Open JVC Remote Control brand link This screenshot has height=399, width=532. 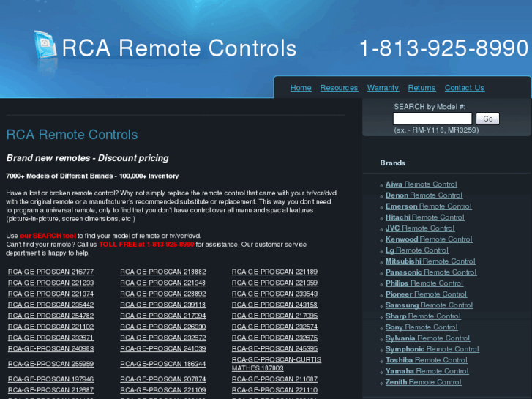click(x=420, y=228)
